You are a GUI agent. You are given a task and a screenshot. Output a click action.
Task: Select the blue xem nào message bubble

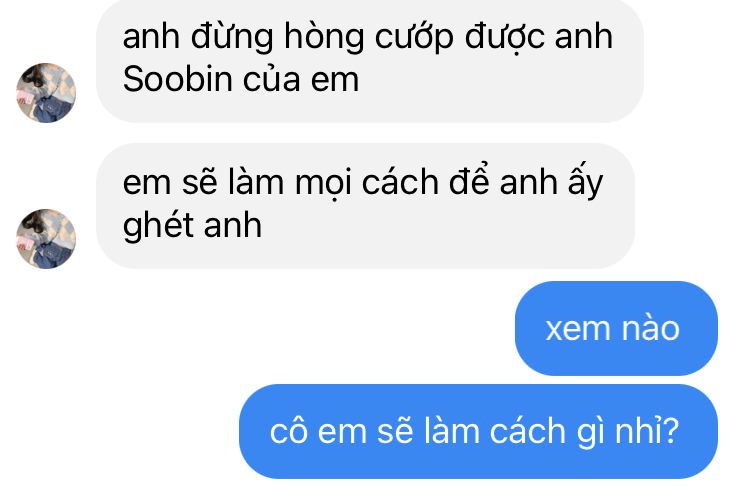click(x=616, y=328)
